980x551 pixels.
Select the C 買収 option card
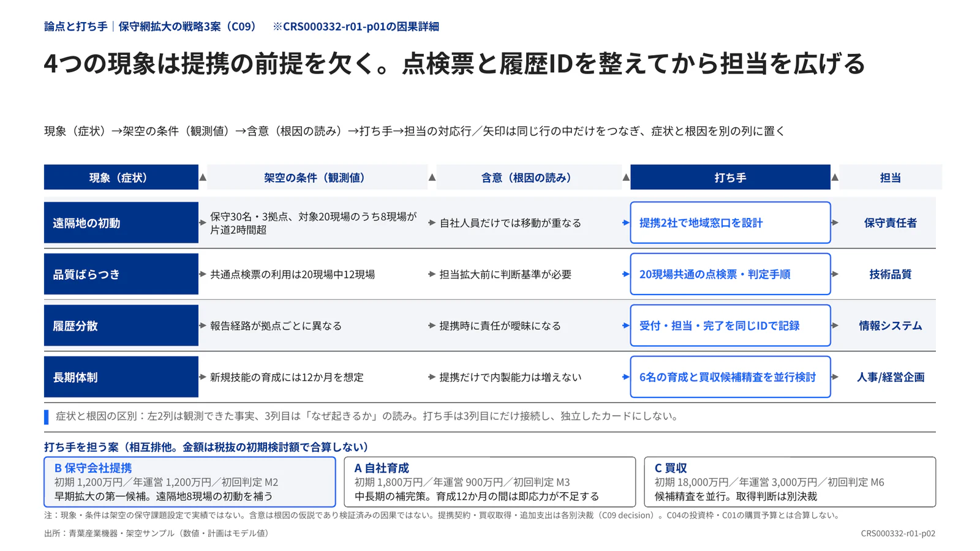[x=790, y=482]
